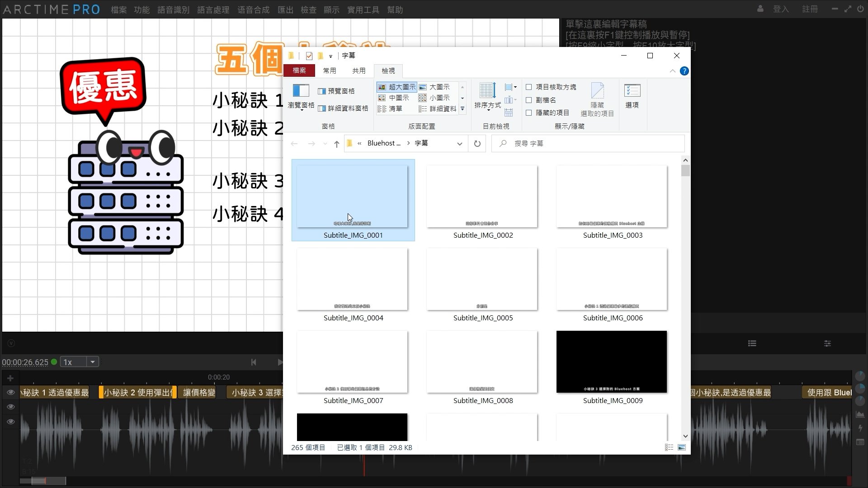The image size is (868, 488).
Task: Click 字幕 breadcrumb in address bar
Action: pos(421,143)
